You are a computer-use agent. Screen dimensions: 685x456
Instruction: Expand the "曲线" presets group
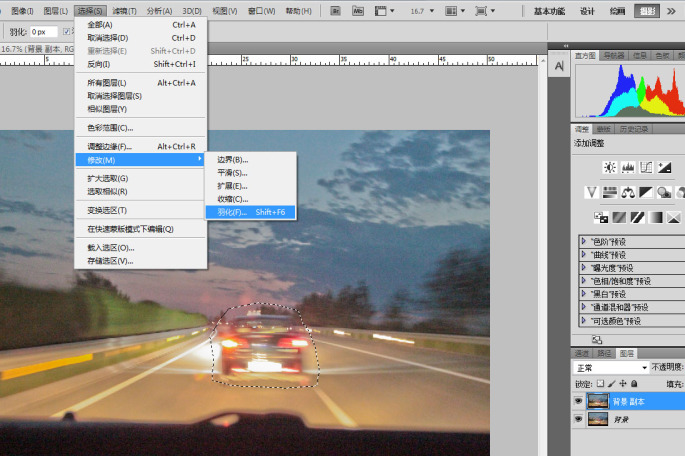[583, 254]
